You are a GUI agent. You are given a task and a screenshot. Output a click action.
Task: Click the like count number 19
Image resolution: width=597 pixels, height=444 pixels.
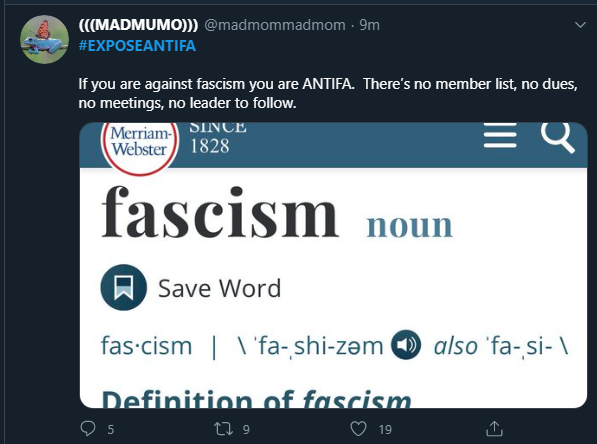[x=385, y=430]
